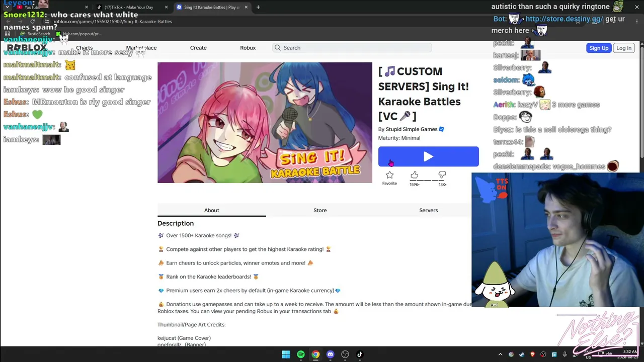This screenshot has width=644, height=362.
Task: Open the Stupid Simple Games creator link
Action: [x=412, y=129]
